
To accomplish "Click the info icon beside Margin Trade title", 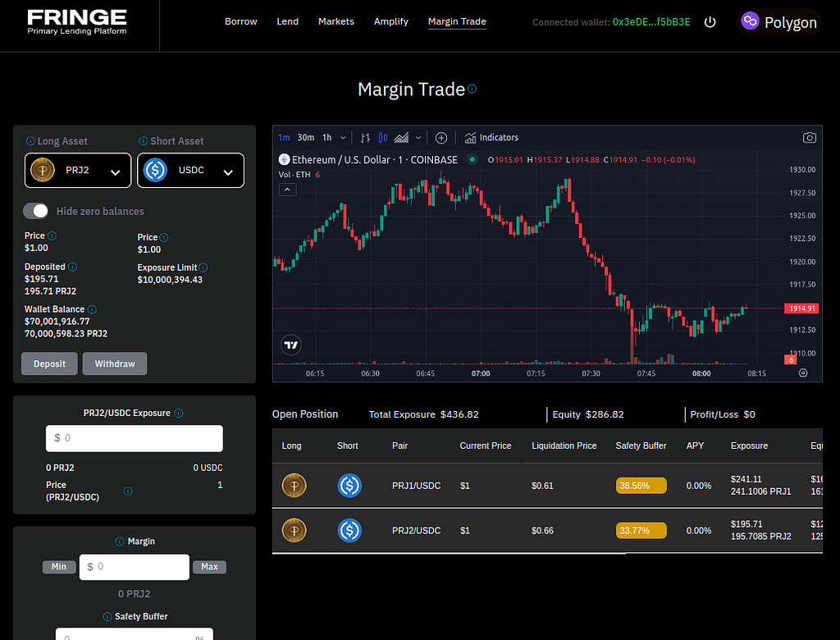I will (472, 89).
